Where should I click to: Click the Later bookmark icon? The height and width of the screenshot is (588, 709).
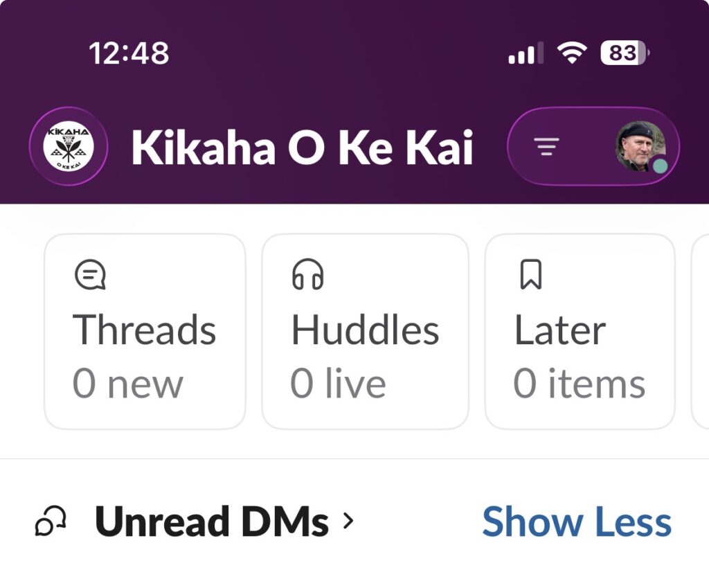click(x=530, y=275)
